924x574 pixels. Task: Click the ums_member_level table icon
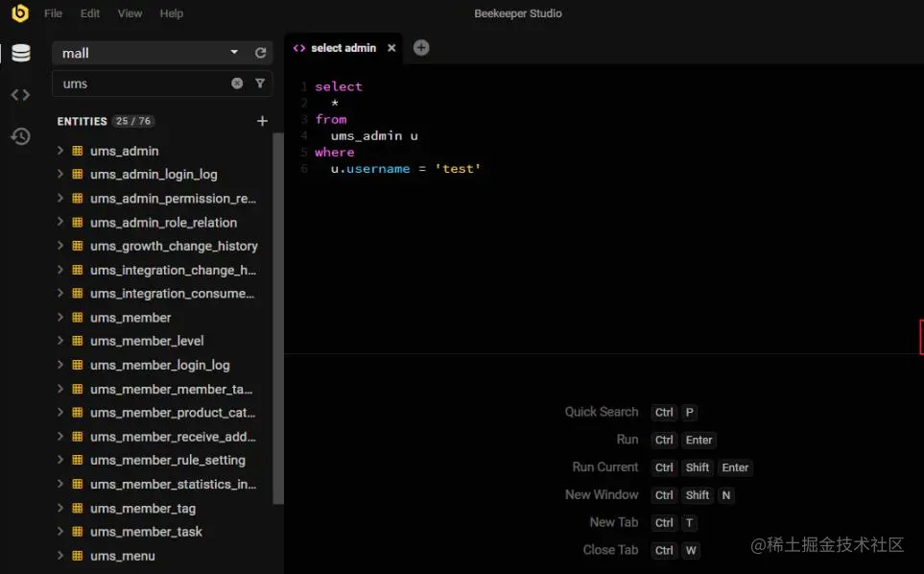(x=77, y=340)
